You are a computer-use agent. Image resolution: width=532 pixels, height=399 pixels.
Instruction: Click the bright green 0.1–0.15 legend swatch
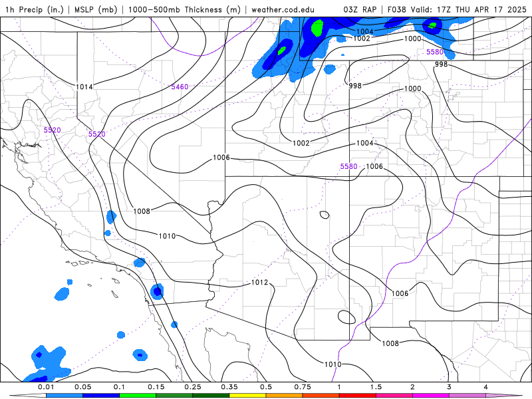click(138, 396)
